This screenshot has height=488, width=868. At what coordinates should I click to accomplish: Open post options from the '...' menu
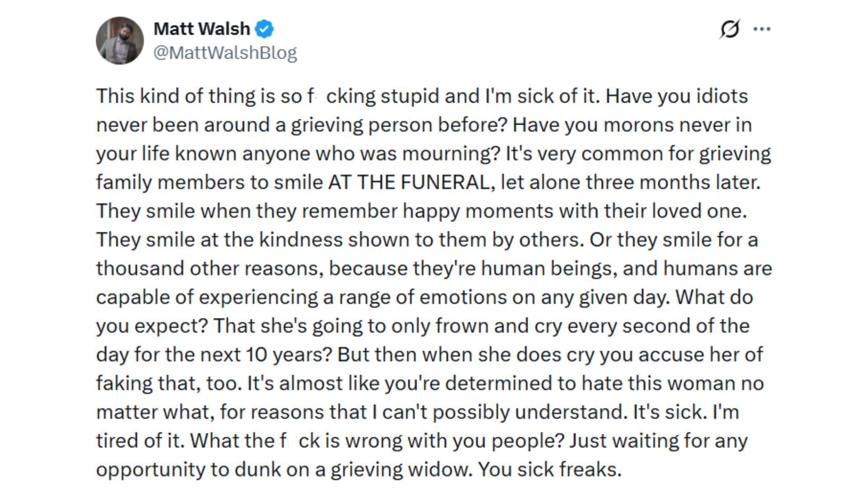pyautogui.click(x=761, y=28)
